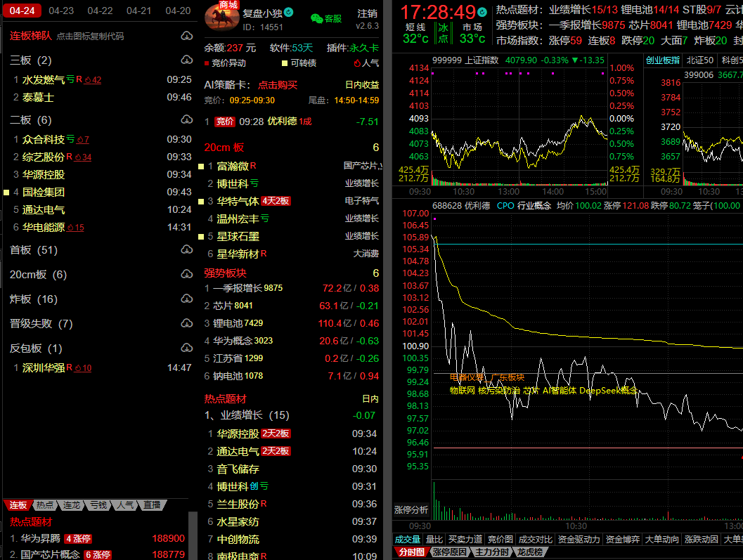This screenshot has width=743, height=560.
Task: Expand the 20cm板 (6) group
Action: click(x=38, y=275)
